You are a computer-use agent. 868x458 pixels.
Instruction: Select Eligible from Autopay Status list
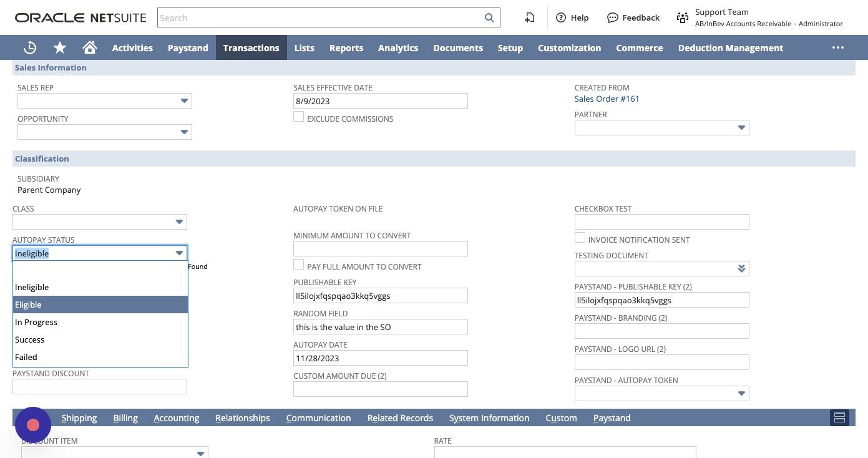(100, 305)
